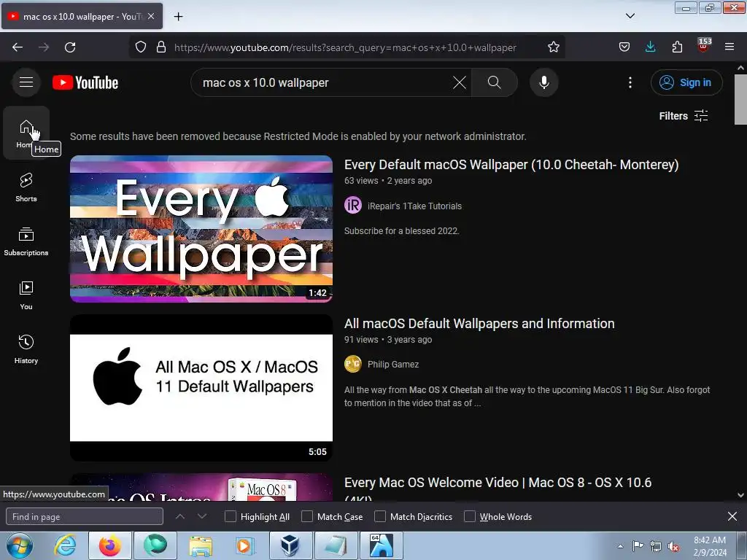This screenshot has height=560, width=747.
Task: Click the muted volume tray icon
Action: tap(673, 546)
